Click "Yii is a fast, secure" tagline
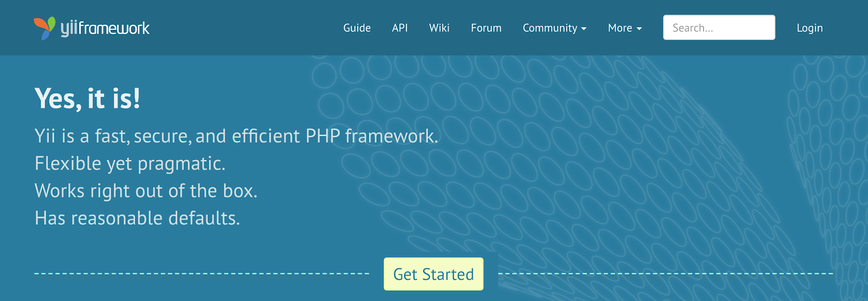Image resolution: width=868 pixels, height=301 pixels. (236, 136)
